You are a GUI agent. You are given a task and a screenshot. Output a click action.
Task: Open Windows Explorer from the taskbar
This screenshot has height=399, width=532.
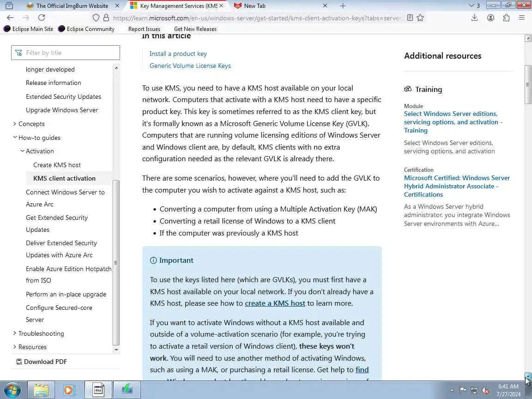[41, 390]
